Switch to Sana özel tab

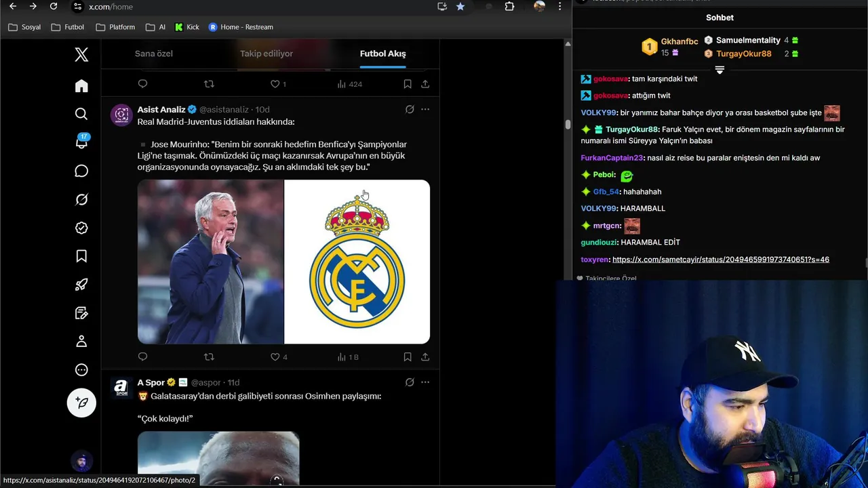pyautogui.click(x=154, y=54)
